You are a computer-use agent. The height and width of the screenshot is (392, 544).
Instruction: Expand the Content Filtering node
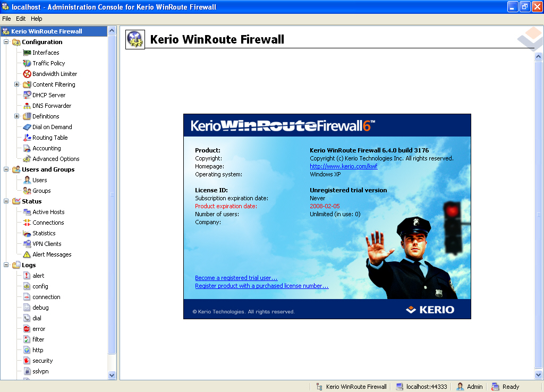[x=16, y=84]
